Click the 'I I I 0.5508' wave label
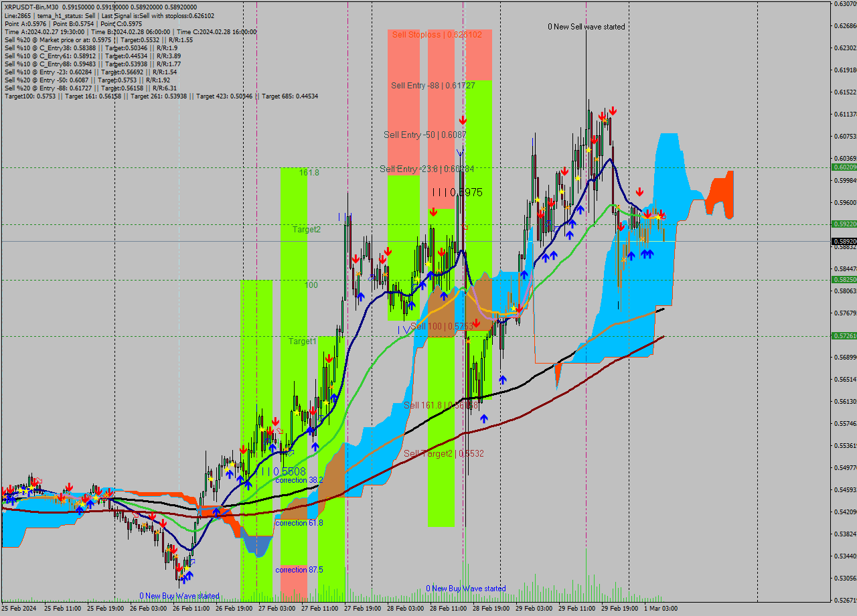Image resolution: width=857 pixels, height=616 pixels. click(284, 471)
